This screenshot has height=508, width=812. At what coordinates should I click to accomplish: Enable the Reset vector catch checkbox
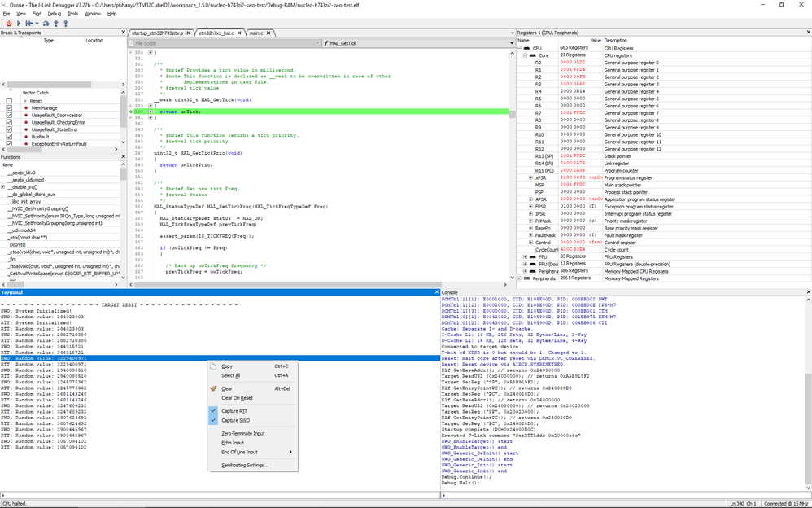9,101
